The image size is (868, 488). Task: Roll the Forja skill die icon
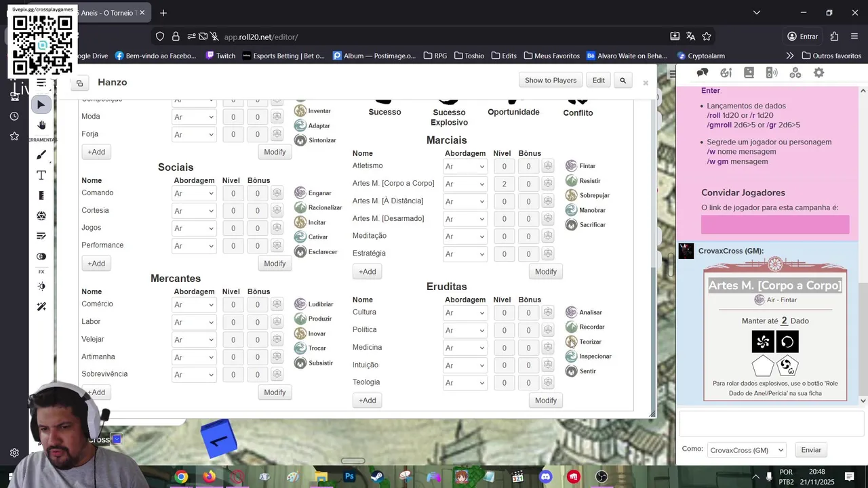pyautogui.click(x=277, y=134)
